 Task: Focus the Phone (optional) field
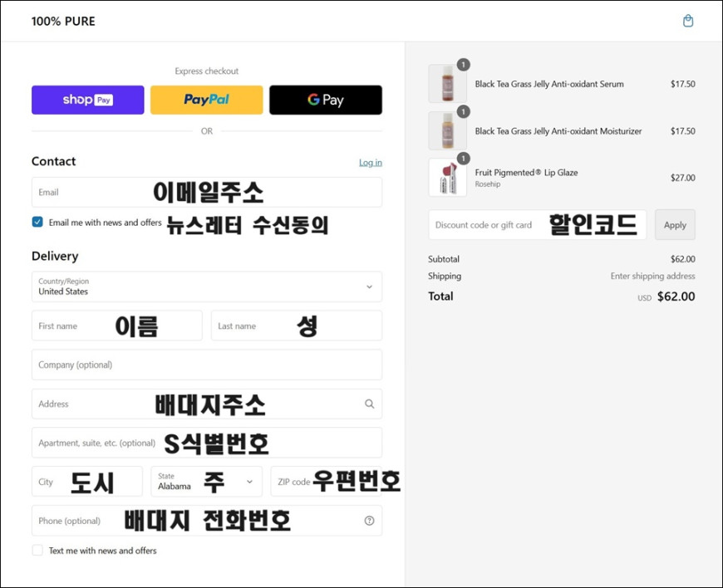pyautogui.click(x=207, y=521)
